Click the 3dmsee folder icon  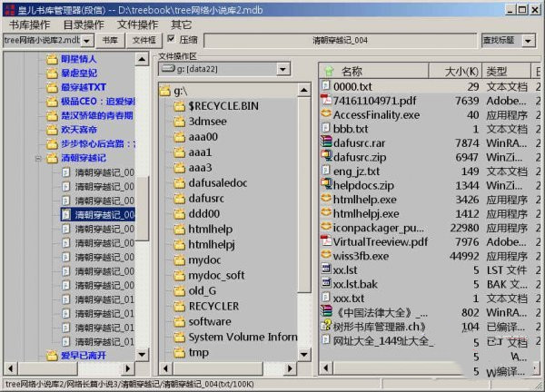click(x=179, y=122)
